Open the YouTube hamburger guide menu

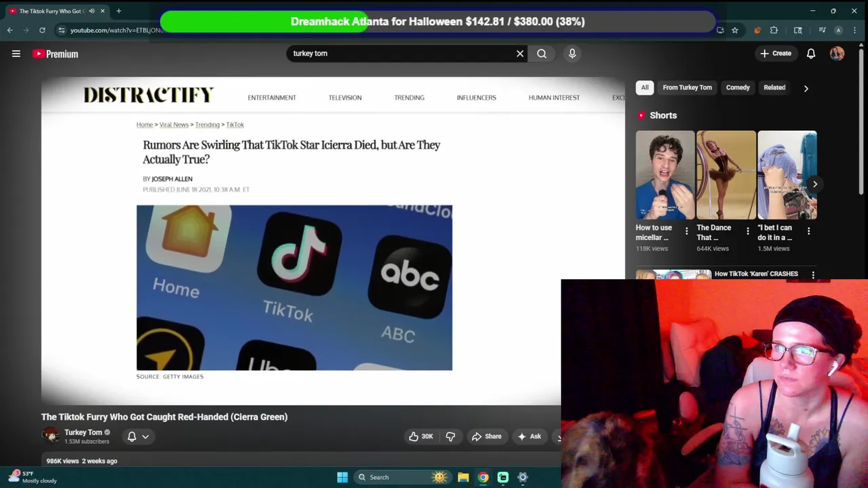pos(16,54)
